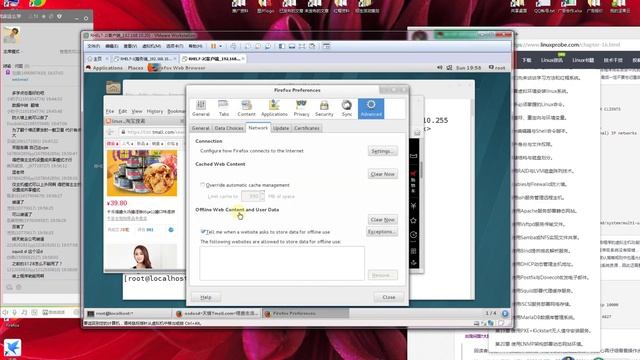Click the cache limit MB stepper field

[253, 196]
